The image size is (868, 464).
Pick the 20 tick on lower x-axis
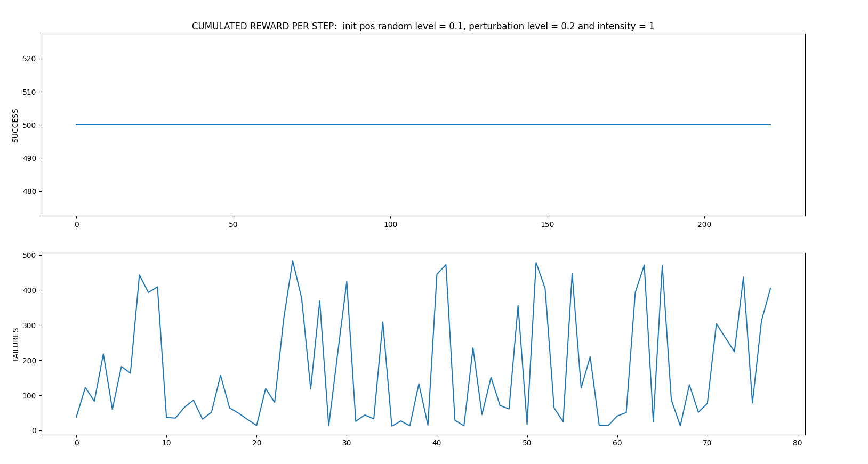pyautogui.click(x=256, y=443)
